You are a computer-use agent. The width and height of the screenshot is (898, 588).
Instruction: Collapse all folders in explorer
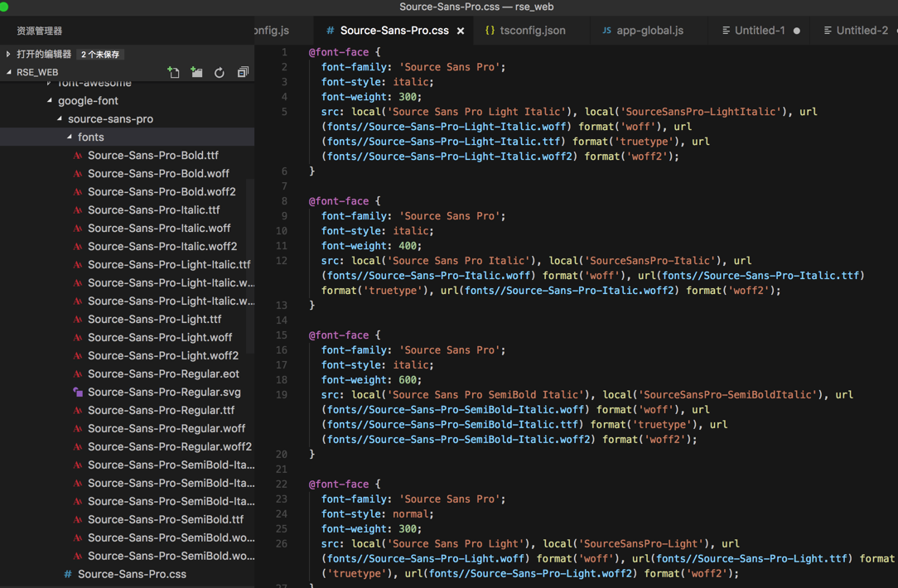point(243,73)
